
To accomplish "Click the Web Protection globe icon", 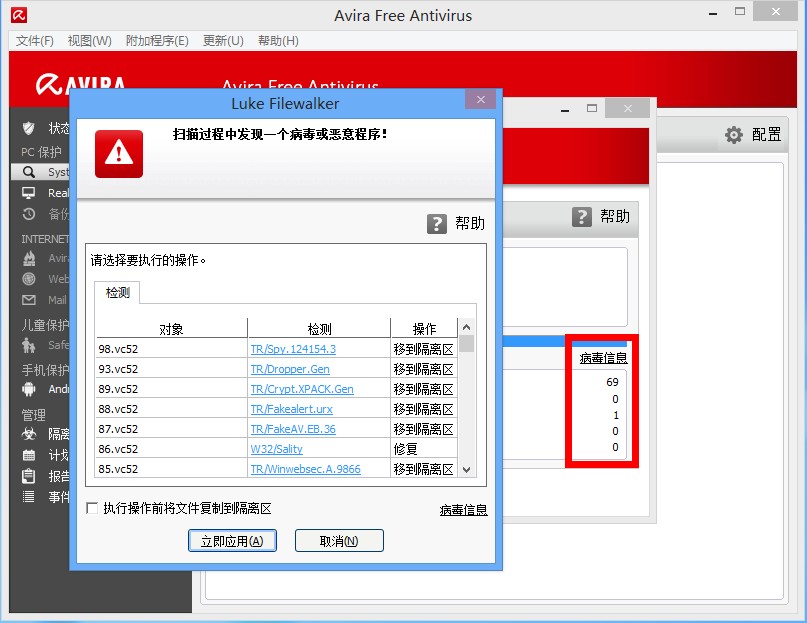I will point(29,279).
